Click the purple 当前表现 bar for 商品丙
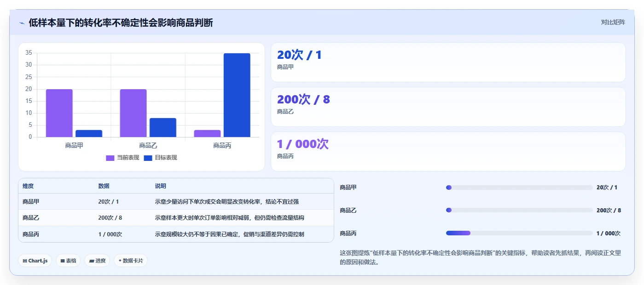This screenshot has width=644, height=285. [x=207, y=133]
